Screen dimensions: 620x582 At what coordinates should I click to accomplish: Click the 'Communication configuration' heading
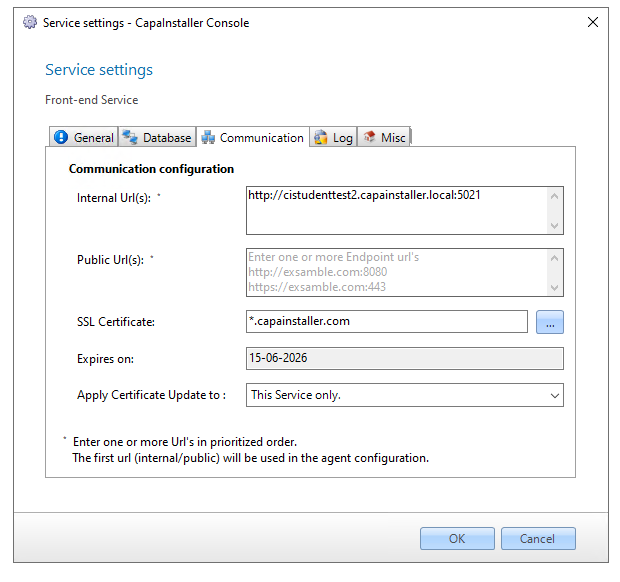[151, 169]
